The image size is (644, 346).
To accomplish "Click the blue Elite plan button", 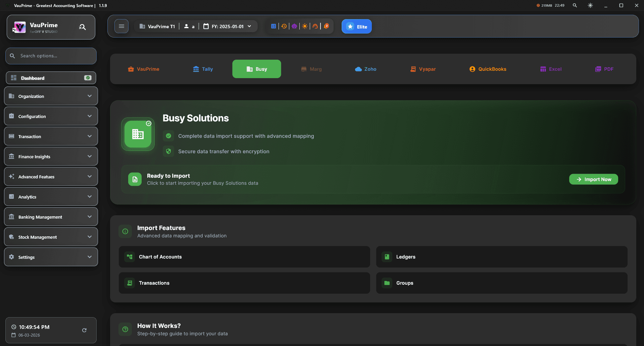I will [x=357, y=26].
